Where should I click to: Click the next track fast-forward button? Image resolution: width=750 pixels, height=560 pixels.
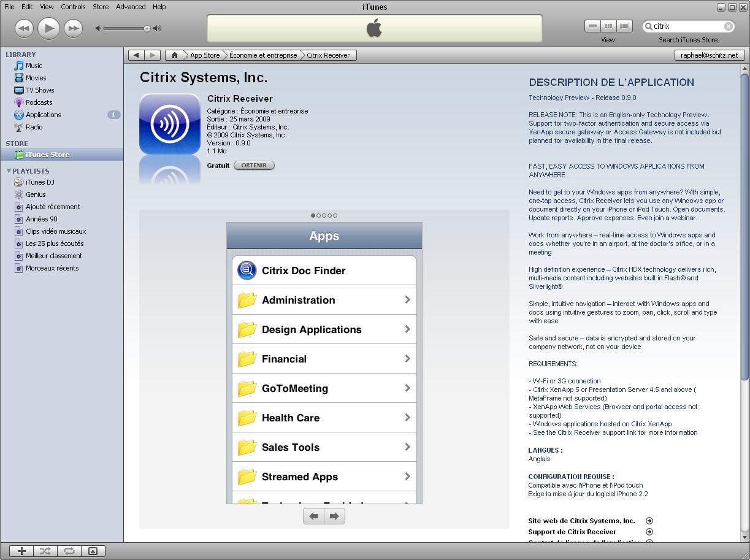73,28
